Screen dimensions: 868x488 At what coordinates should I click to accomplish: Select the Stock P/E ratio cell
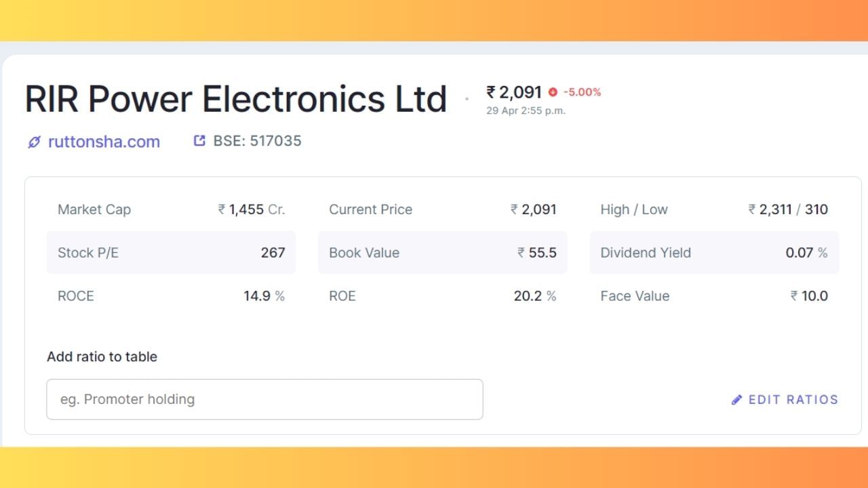[171, 253]
